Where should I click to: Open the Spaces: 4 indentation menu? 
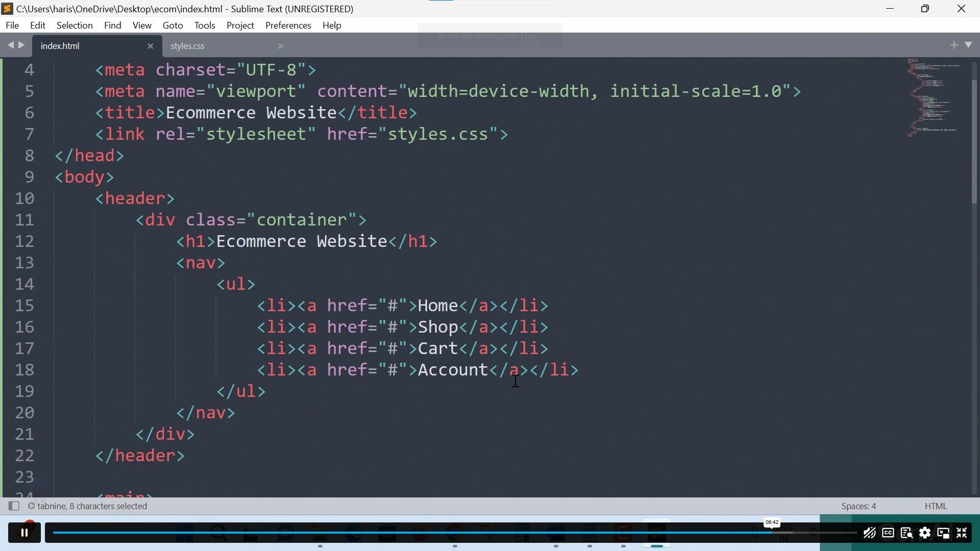point(858,506)
